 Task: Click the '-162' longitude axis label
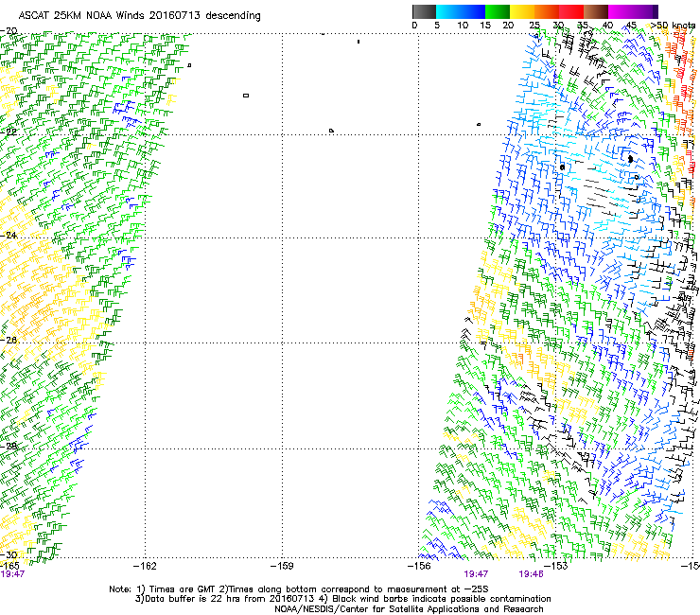145,566
